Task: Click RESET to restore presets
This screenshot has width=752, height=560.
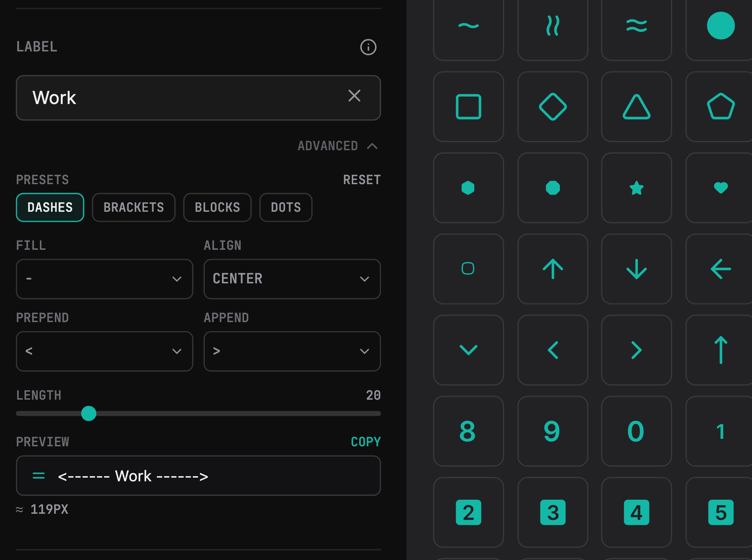Action: pyautogui.click(x=362, y=180)
